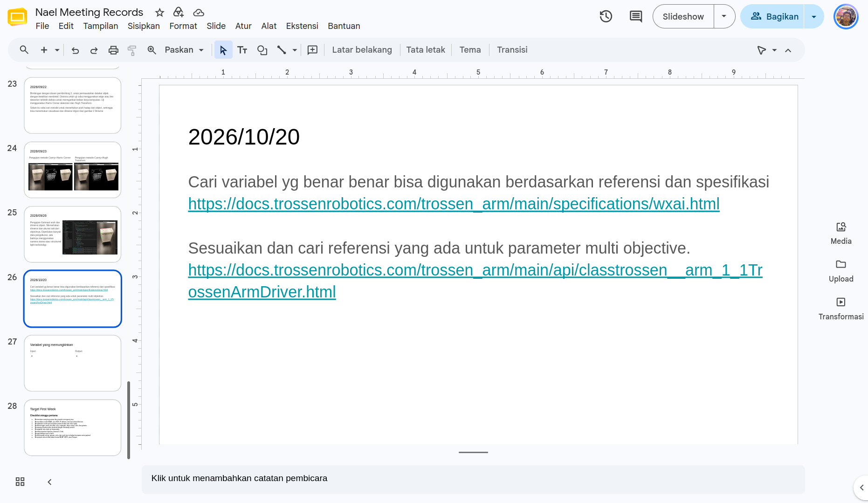Viewport: 868px width, 503px height.
Task: Open the Ekstensi menu
Action: coord(302,26)
